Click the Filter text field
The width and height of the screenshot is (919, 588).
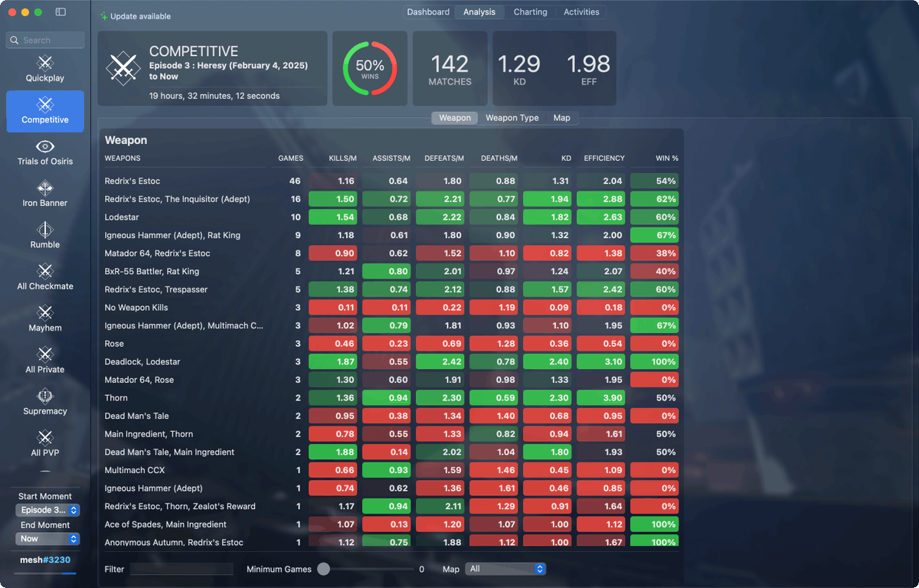click(x=182, y=569)
